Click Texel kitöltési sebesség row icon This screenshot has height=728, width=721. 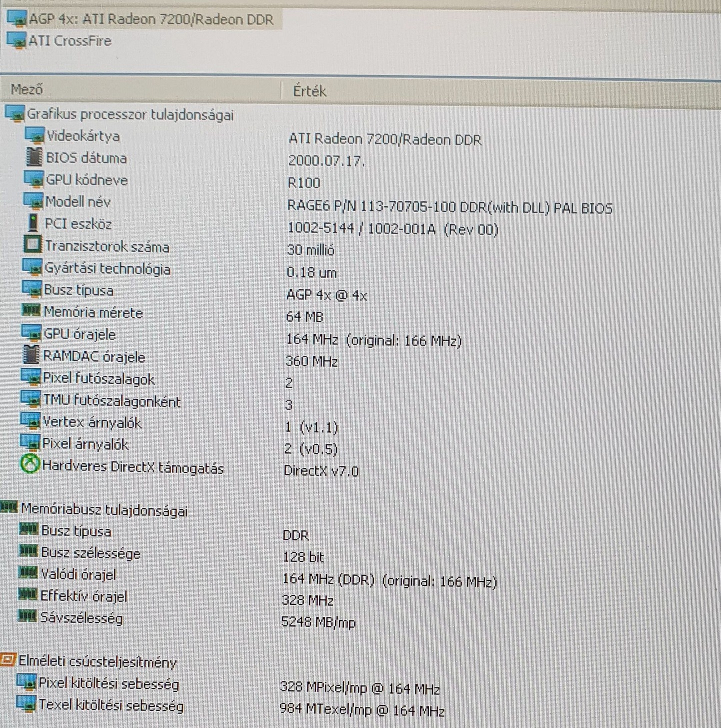point(25,703)
